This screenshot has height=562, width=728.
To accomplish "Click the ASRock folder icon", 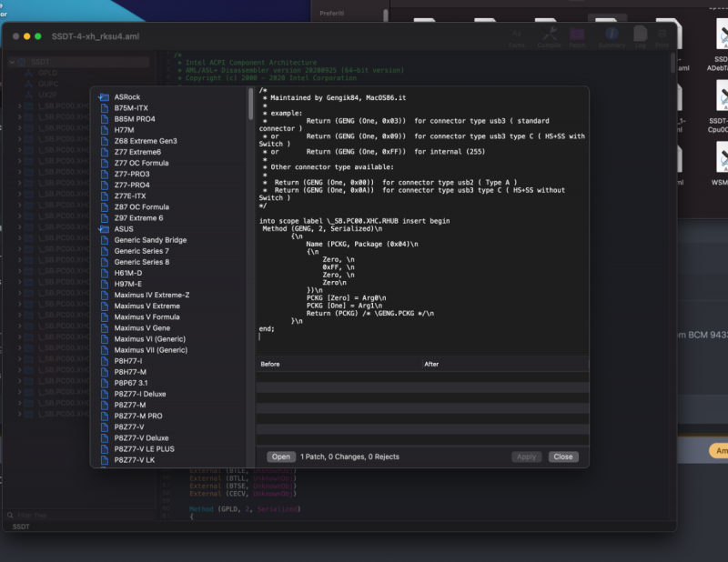I will pyautogui.click(x=105, y=96).
